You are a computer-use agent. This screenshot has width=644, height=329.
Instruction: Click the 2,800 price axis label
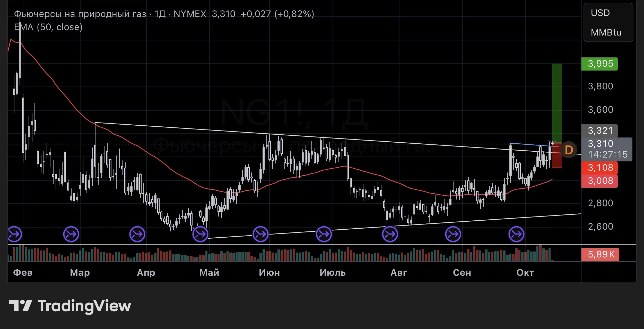(601, 203)
